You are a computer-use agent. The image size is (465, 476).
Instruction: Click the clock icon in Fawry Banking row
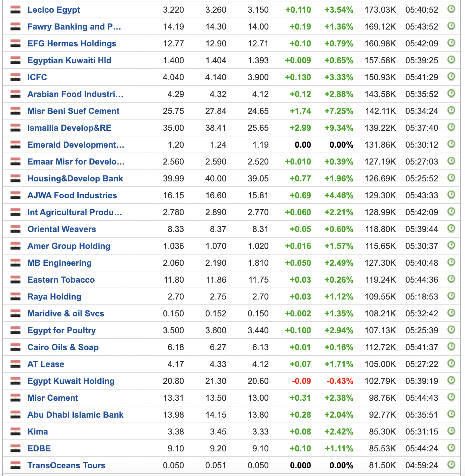(451, 26)
